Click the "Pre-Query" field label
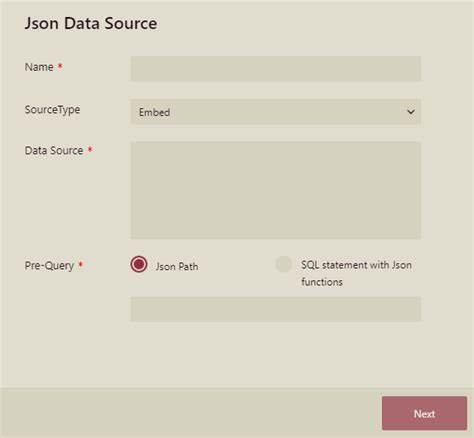The image size is (474, 438). (x=49, y=266)
